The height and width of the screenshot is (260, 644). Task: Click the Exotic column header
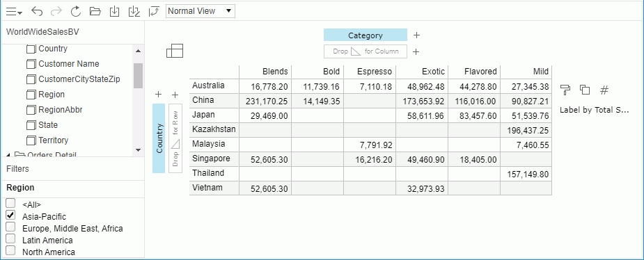422,72
